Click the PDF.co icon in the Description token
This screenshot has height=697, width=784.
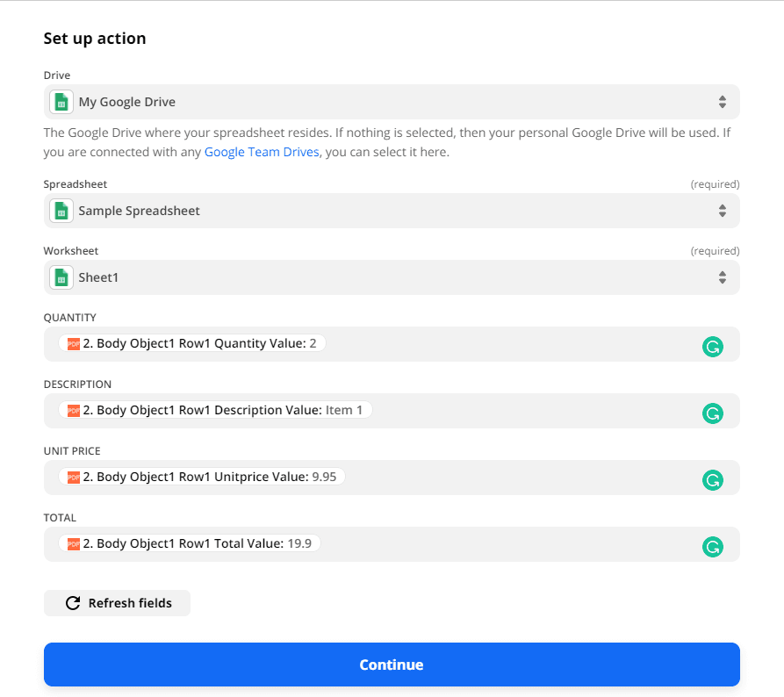pos(74,409)
